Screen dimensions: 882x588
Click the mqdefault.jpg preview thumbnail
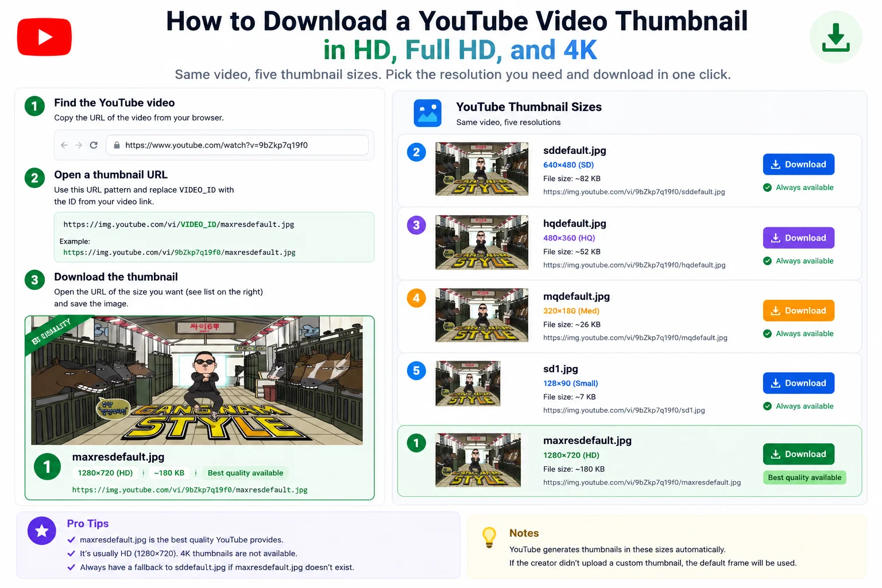click(x=482, y=315)
